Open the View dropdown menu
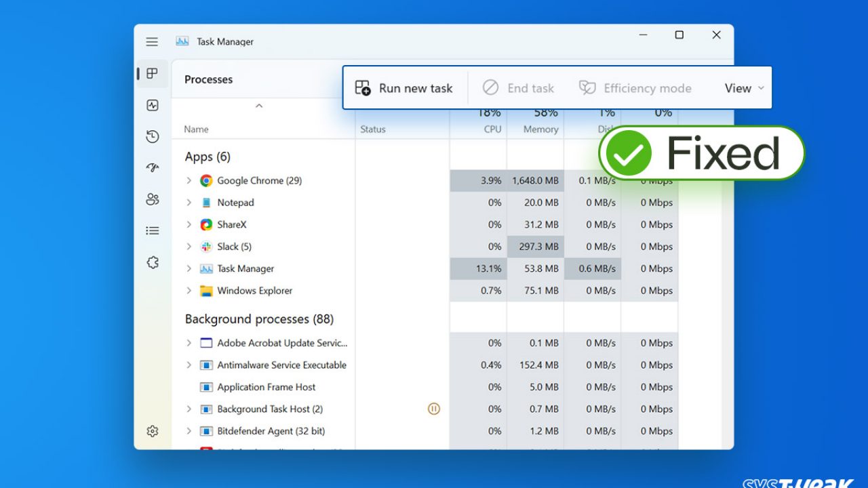Screen dimensions: 868x488 click(744, 88)
